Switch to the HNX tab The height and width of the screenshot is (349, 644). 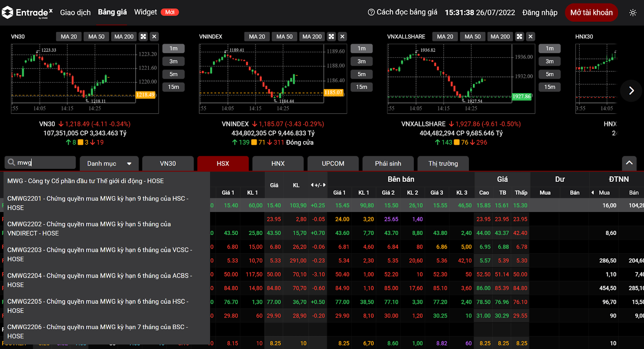(x=278, y=164)
